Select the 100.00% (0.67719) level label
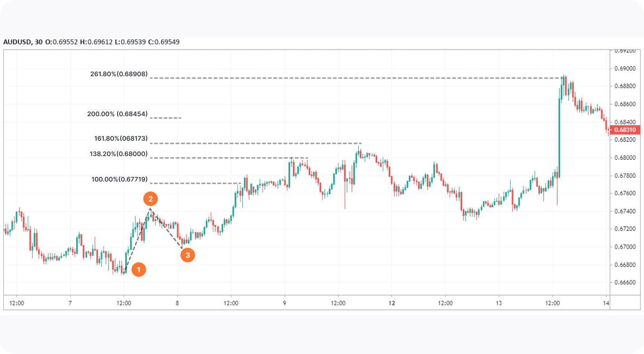644x354 pixels. coord(120,179)
